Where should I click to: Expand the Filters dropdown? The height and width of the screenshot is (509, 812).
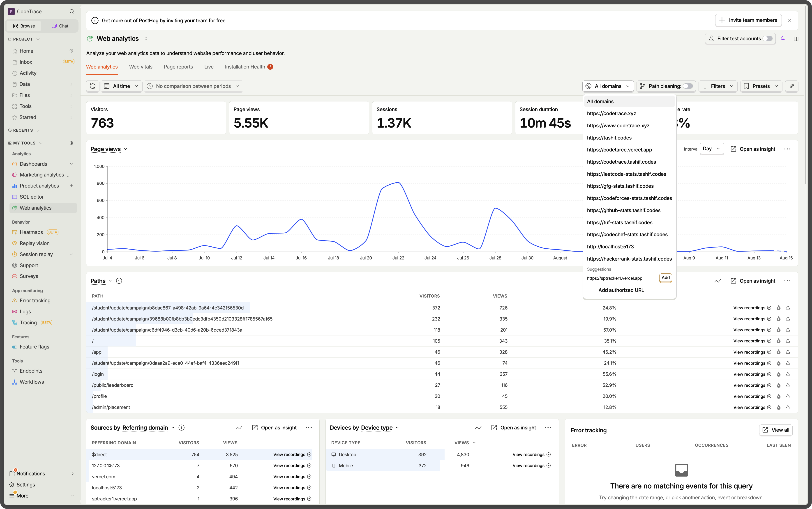718,86
